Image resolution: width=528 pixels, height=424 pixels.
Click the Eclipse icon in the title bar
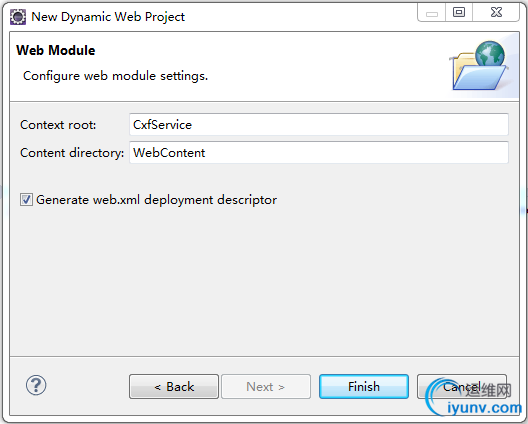(18, 17)
